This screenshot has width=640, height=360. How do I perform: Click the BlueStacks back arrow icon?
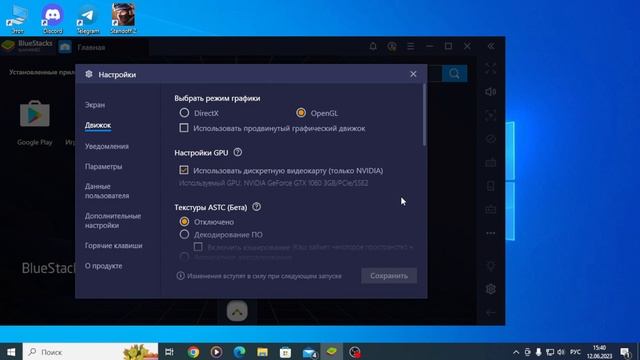point(491,313)
